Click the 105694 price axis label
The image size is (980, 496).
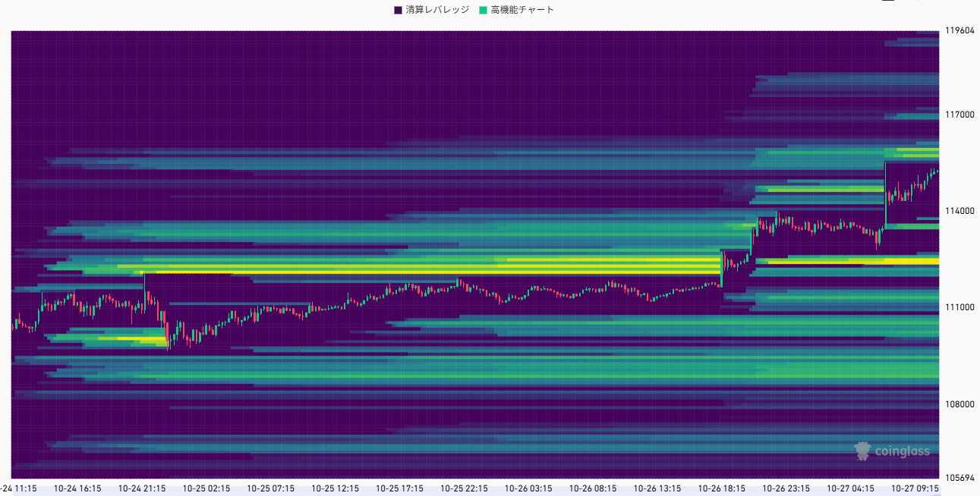[x=958, y=478]
